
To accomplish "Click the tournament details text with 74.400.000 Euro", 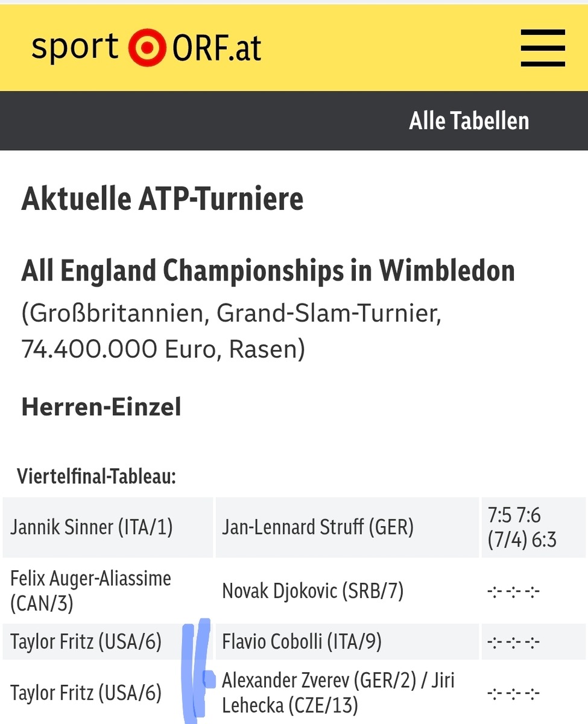I will [232, 331].
